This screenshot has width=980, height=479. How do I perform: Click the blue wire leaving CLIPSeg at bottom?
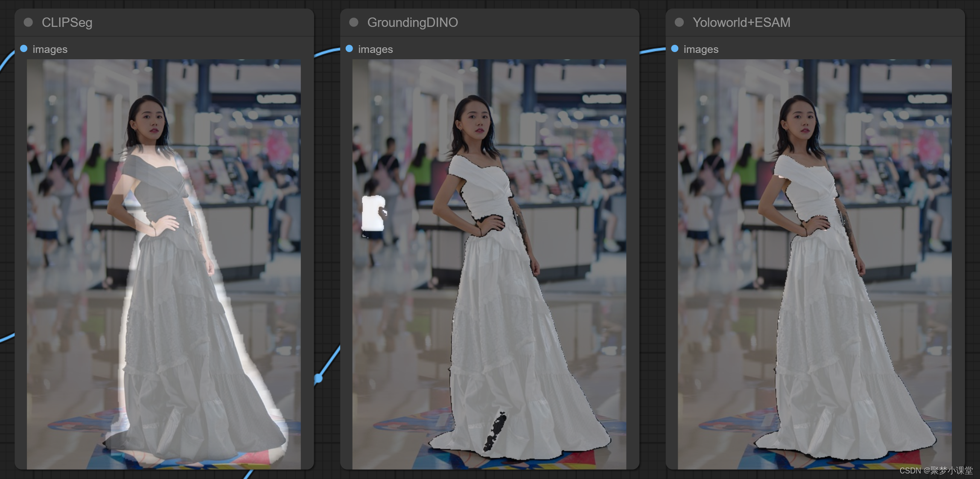pyautogui.click(x=248, y=473)
